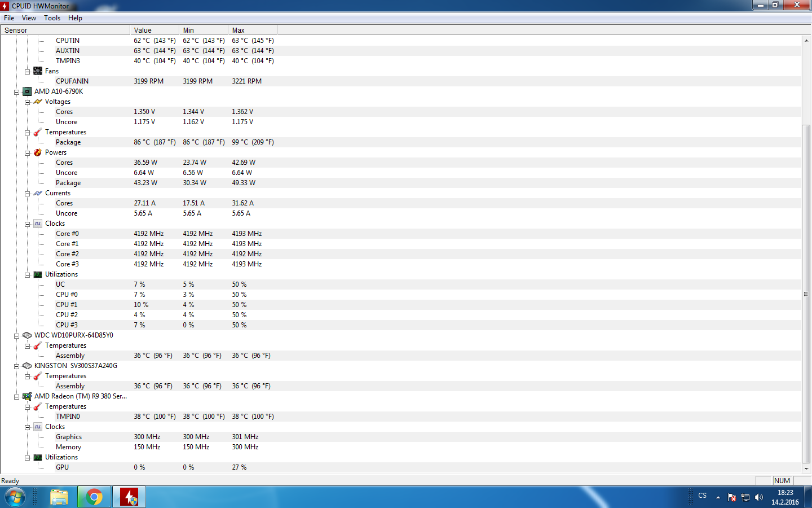Click the Fans group icon
The height and width of the screenshot is (508, 812).
click(38, 71)
